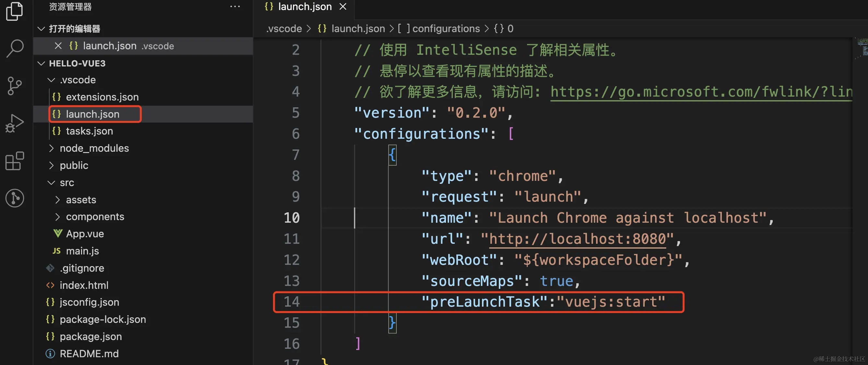
Task: Collapse the src folder
Action: [51, 182]
